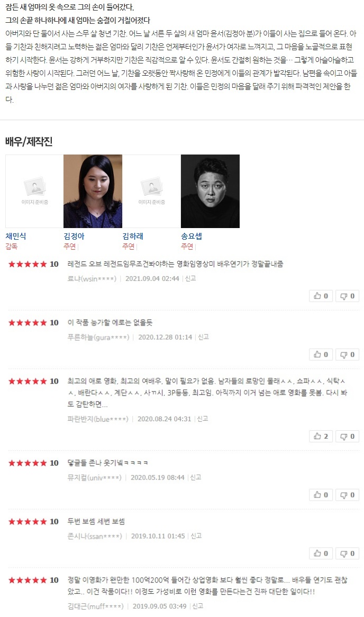The width and height of the screenshot is (364, 617).
Task: Click 송요셉 black-and-white portrait
Action: point(210,191)
